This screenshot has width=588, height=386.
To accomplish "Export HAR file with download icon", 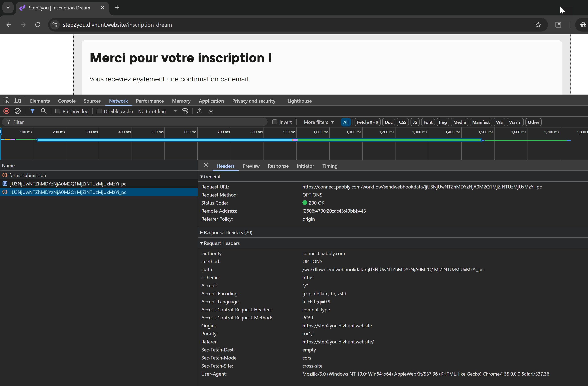I will (x=211, y=111).
